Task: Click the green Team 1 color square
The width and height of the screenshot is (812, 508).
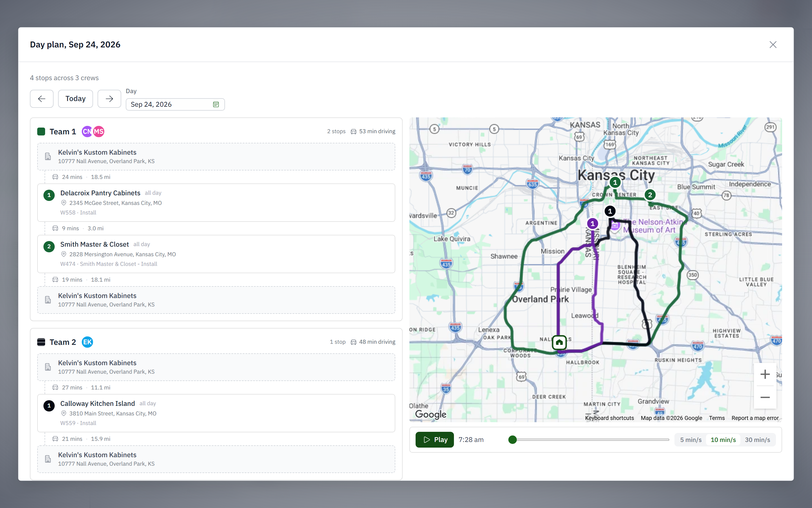Action: click(x=41, y=131)
